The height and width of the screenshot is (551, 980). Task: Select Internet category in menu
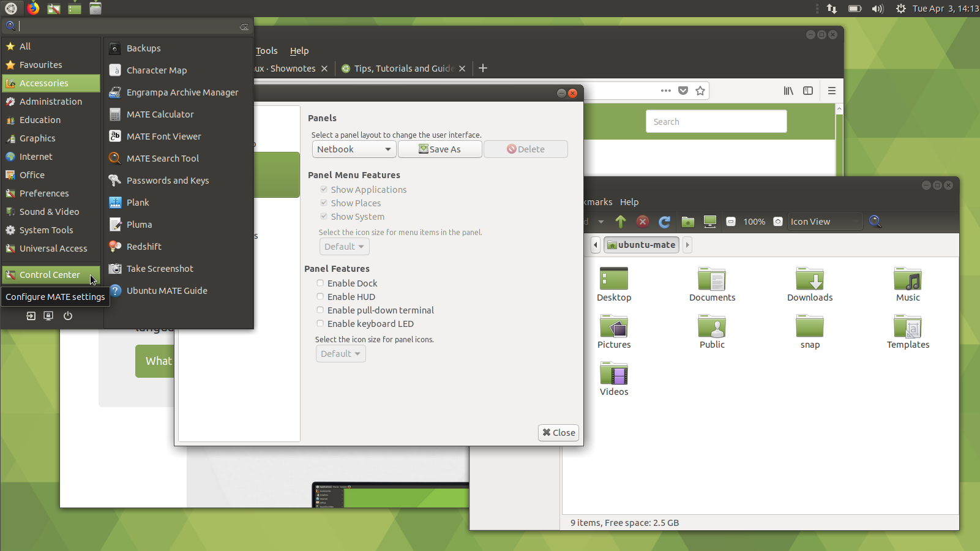[51, 157]
